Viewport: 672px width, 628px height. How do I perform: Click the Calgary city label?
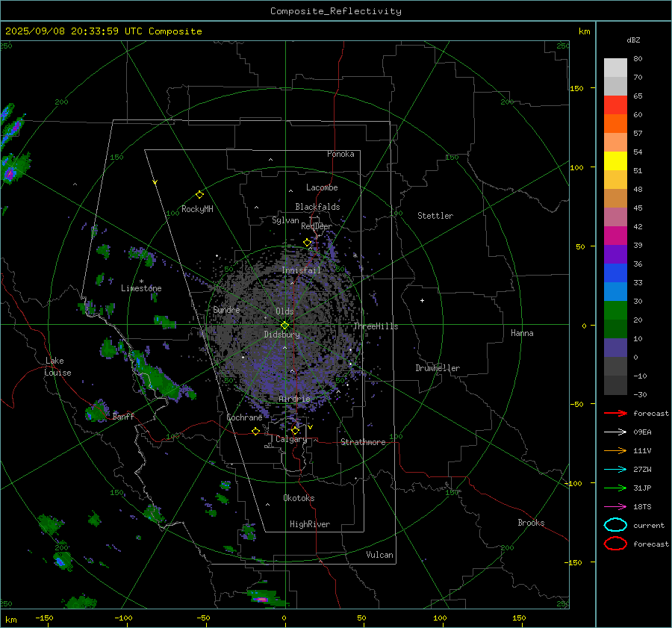tap(291, 439)
